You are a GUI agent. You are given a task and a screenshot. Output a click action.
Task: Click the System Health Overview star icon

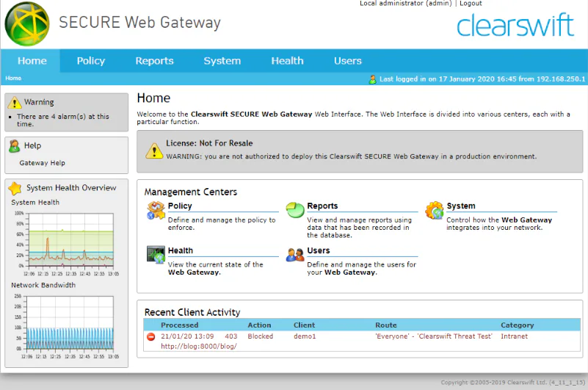coord(15,188)
